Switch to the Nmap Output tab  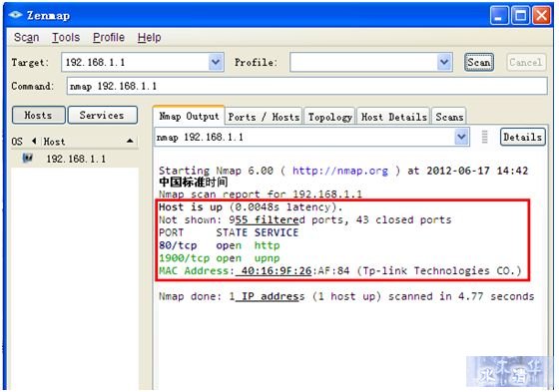coord(189,116)
